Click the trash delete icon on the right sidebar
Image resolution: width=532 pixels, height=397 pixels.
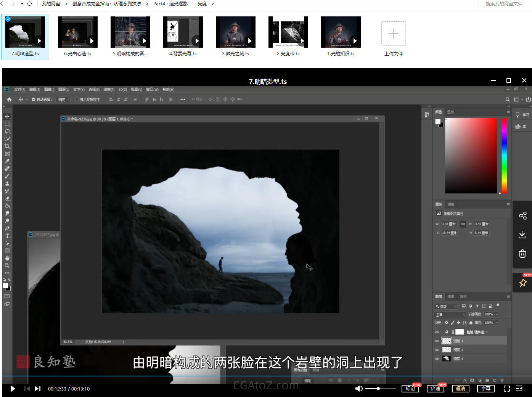click(522, 254)
